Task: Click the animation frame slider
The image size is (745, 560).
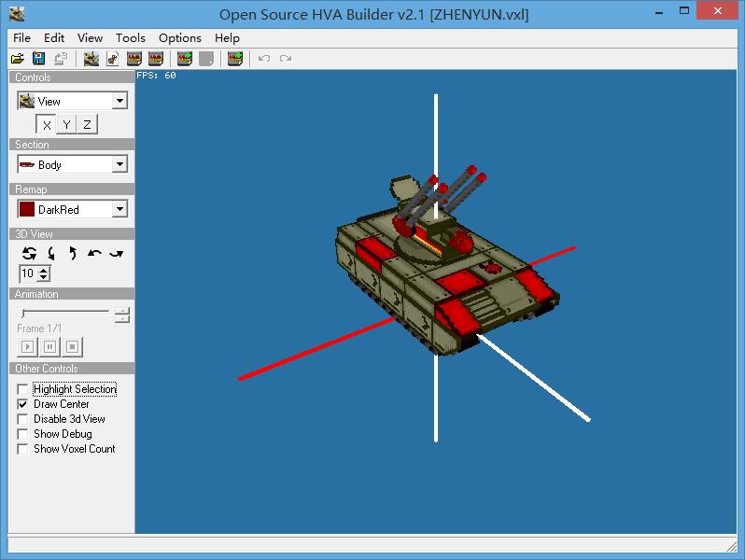Action: (65, 313)
